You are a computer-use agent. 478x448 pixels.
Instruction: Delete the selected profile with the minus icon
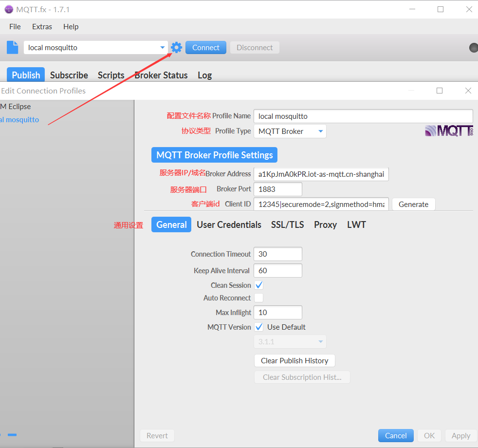pos(12,435)
